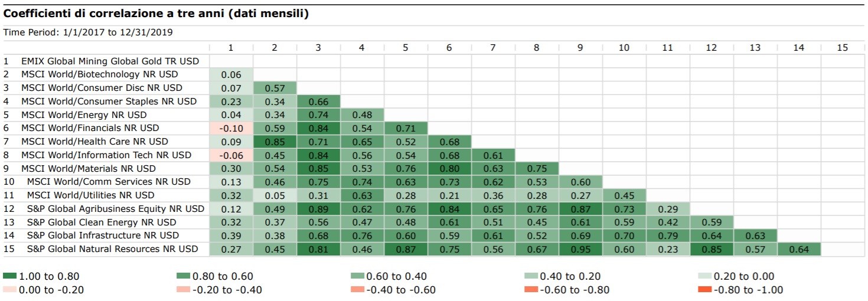The image size is (868, 301).
Task: Click the Time Period date range text
Action: pyautogui.click(x=88, y=32)
